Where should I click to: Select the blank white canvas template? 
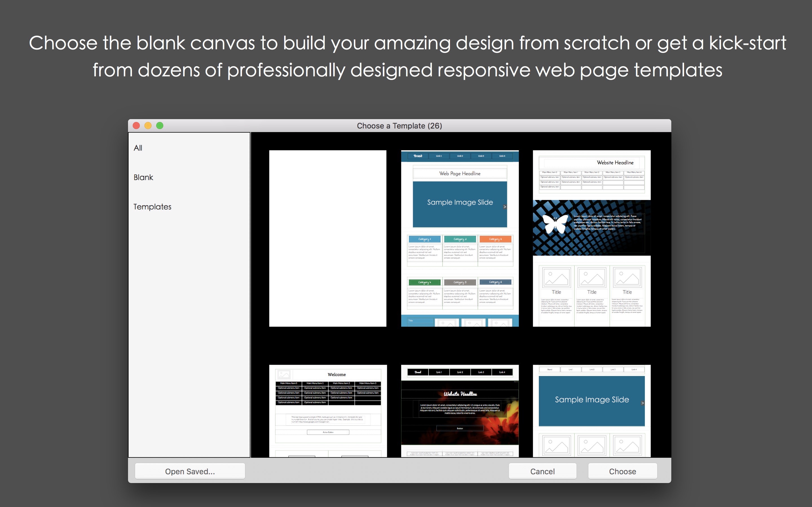pos(328,238)
